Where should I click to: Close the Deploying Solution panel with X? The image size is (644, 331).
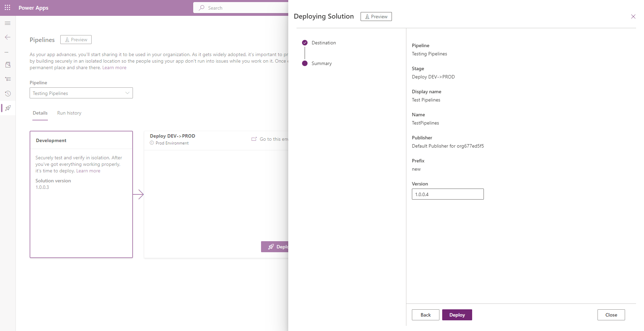point(633,17)
